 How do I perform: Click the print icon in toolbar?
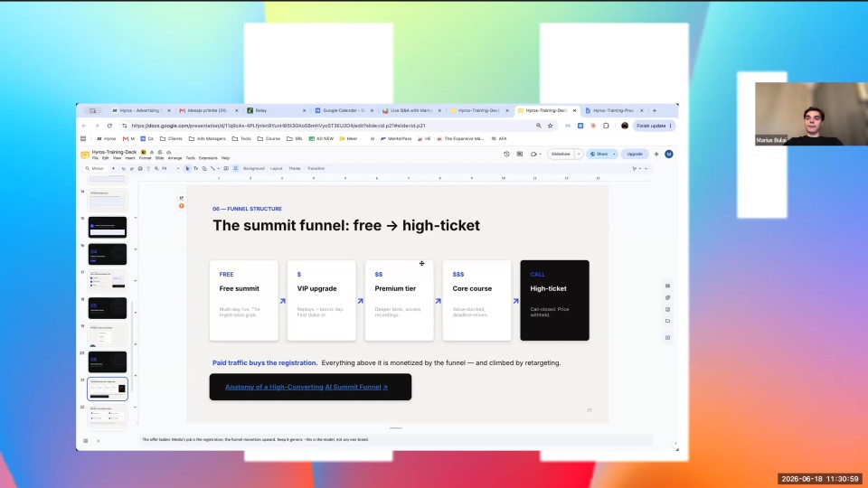tap(140, 168)
